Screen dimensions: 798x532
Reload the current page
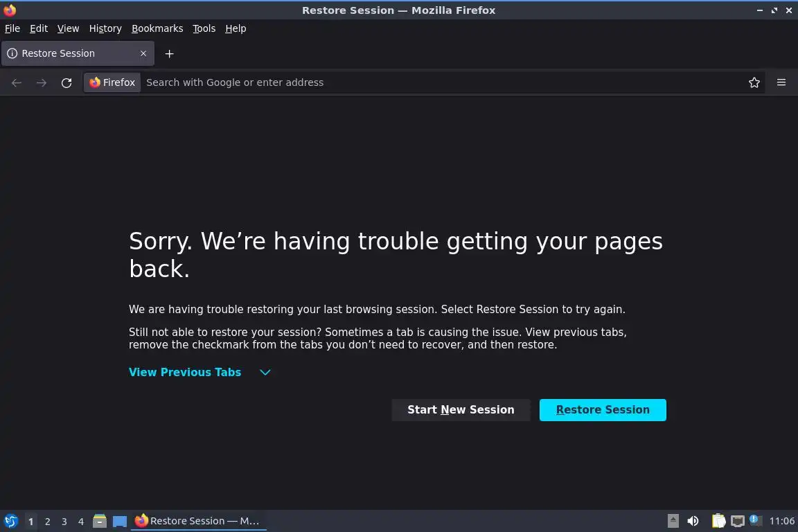tap(66, 82)
